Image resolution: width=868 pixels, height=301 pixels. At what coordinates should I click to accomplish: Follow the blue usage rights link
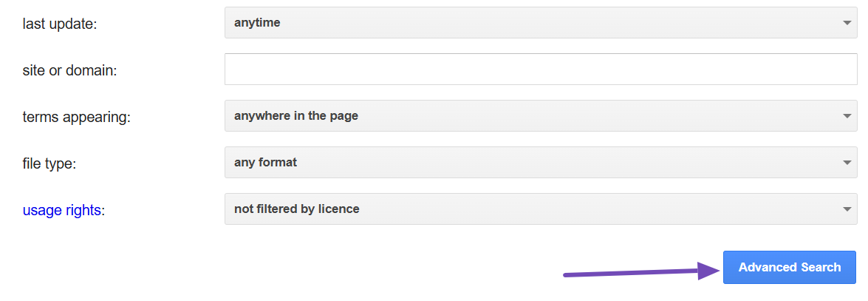coord(62,210)
